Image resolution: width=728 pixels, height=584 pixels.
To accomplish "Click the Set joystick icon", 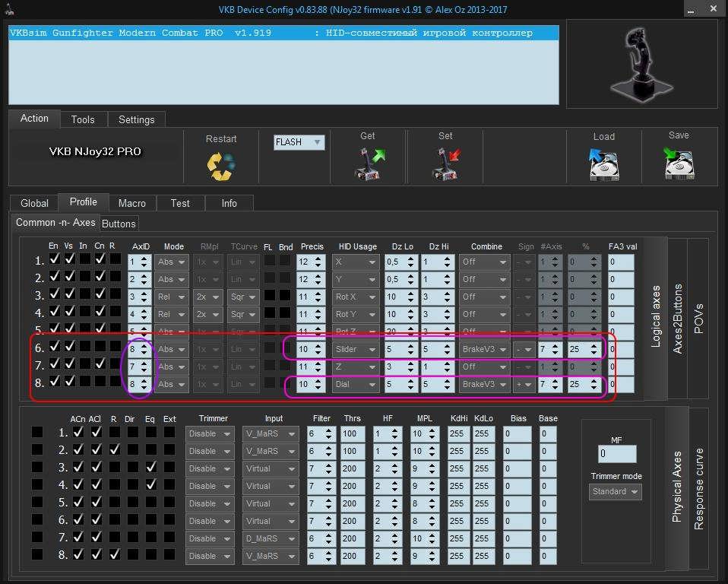I will click(446, 164).
